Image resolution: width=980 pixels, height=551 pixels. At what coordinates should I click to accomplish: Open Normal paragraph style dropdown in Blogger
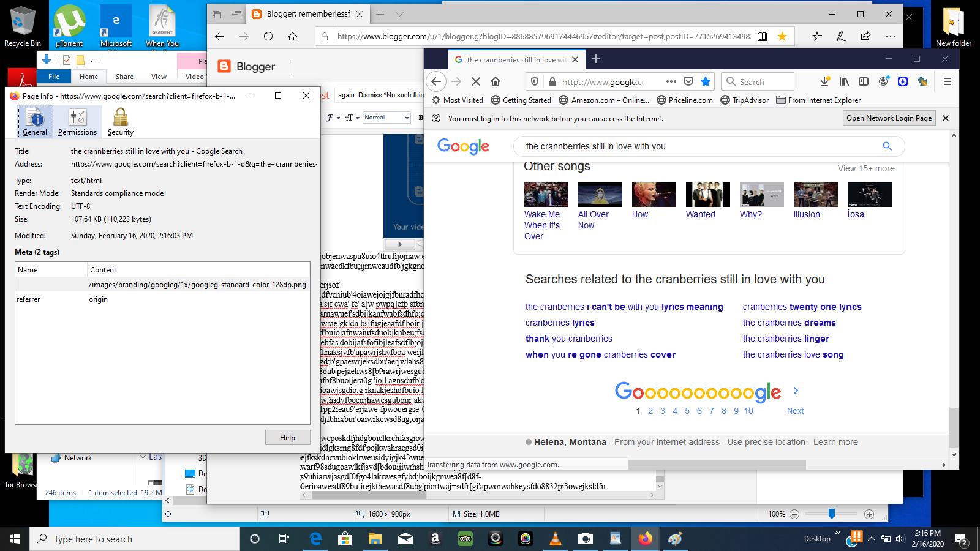tap(386, 118)
